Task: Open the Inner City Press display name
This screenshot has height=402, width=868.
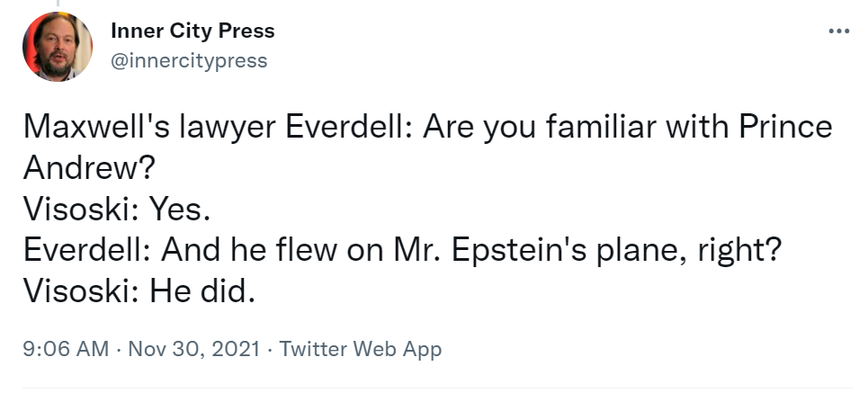Action: click(x=192, y=31)
